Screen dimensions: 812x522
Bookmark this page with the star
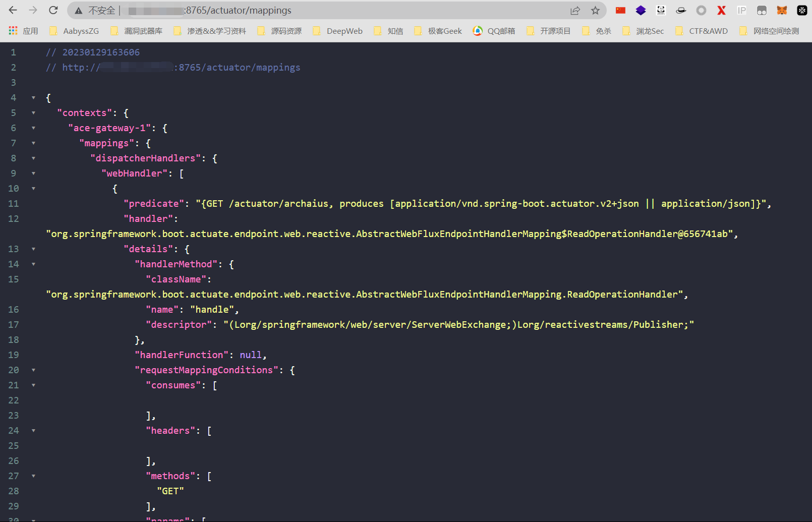pos(596,11)
